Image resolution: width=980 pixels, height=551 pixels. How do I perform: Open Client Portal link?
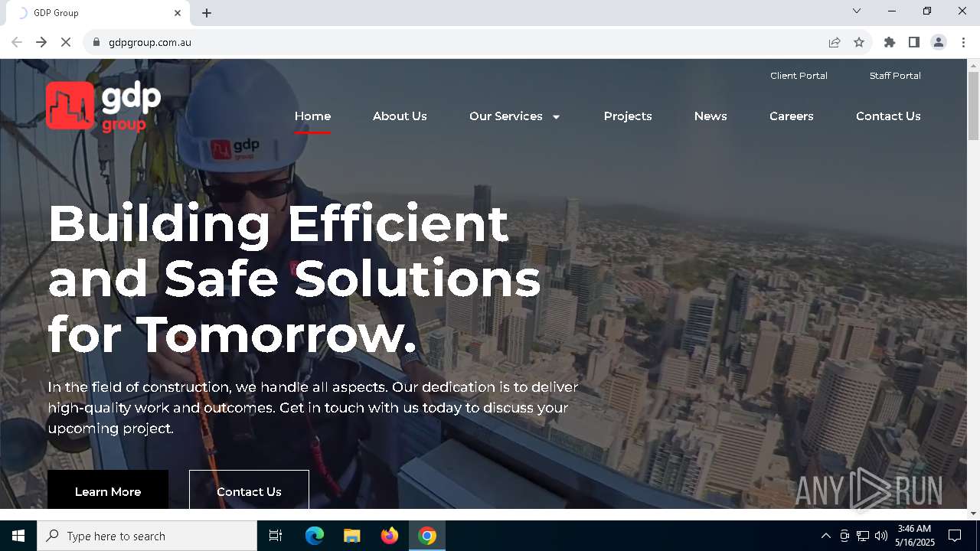[x=799, y=76]
